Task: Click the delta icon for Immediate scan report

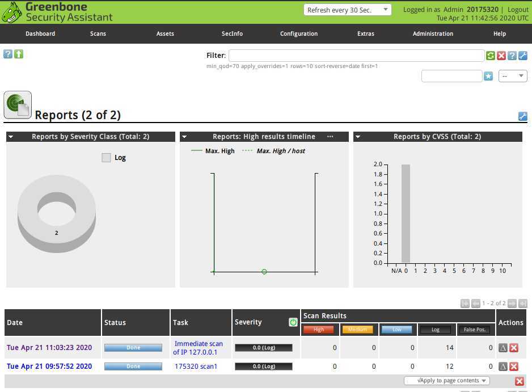Action: (503, 348)
